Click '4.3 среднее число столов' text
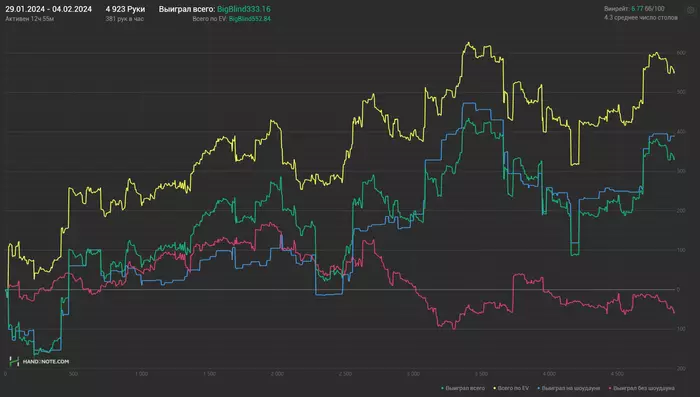 [641, 17]
